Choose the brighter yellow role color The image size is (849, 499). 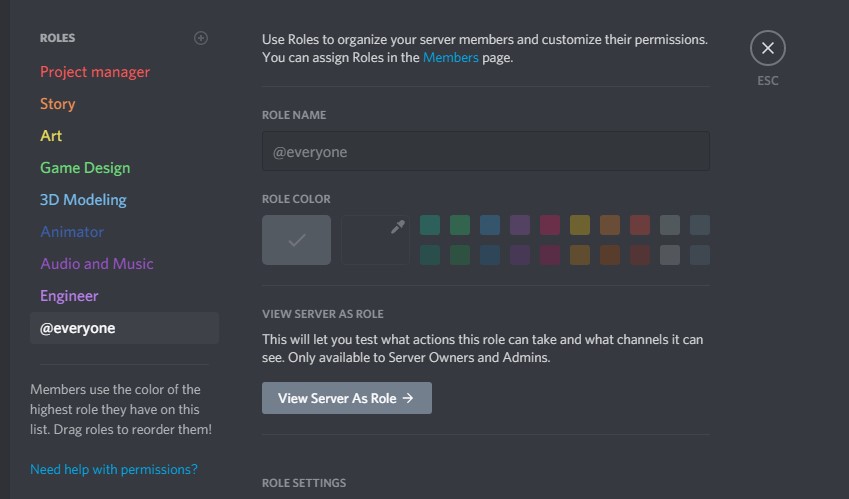[580, 225]
